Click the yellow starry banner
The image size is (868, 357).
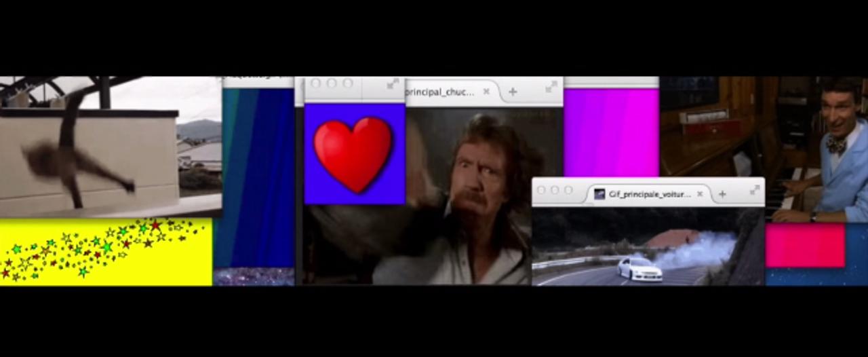click(106, 252)
